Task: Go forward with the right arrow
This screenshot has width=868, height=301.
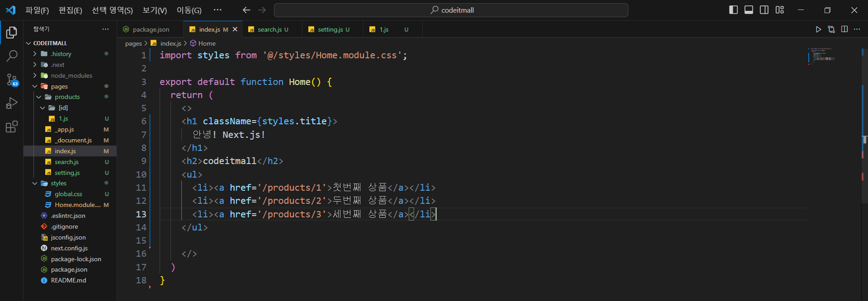Action: click(262, 10)
